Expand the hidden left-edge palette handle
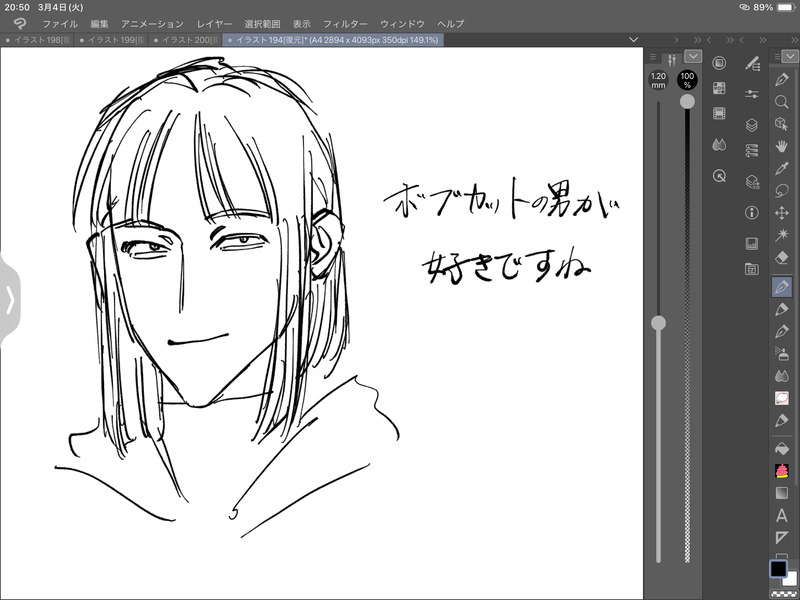800x600 pixels. pos(10,300)
